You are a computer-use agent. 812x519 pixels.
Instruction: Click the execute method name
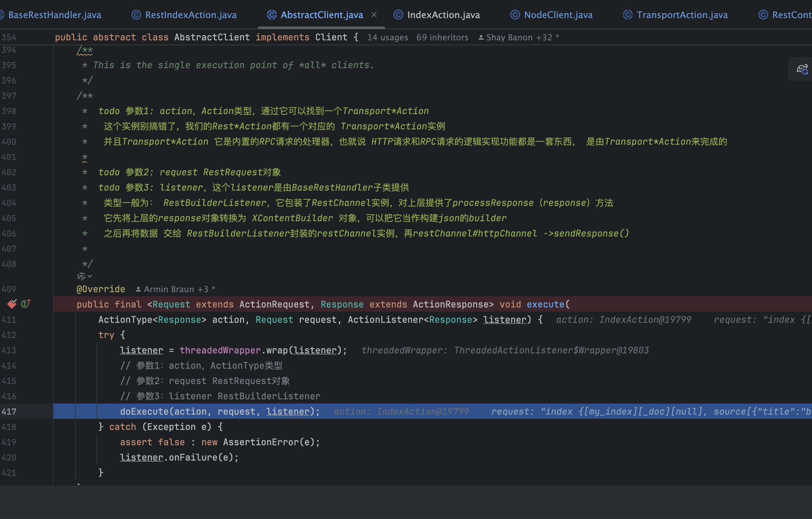[x=545, y=304]
